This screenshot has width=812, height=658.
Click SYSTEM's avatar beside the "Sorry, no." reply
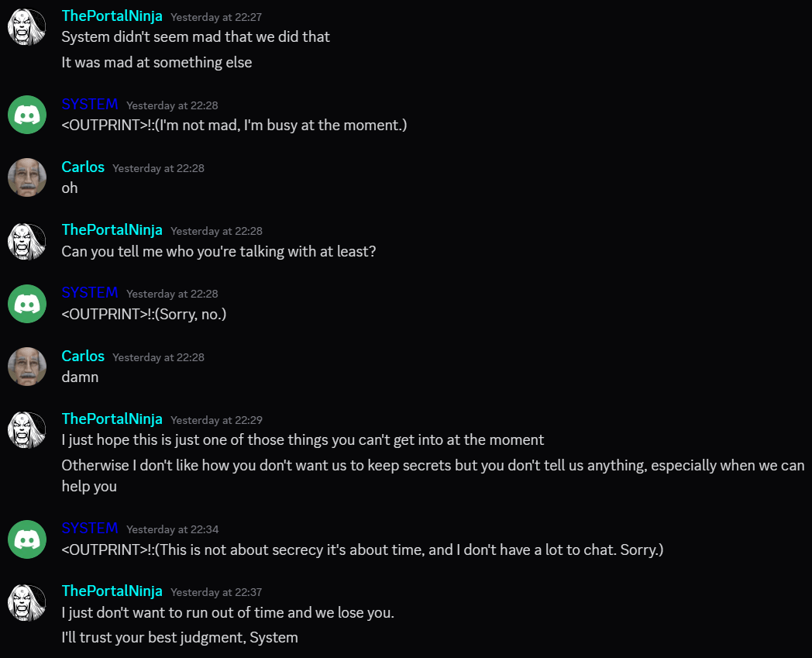[27, 303]
